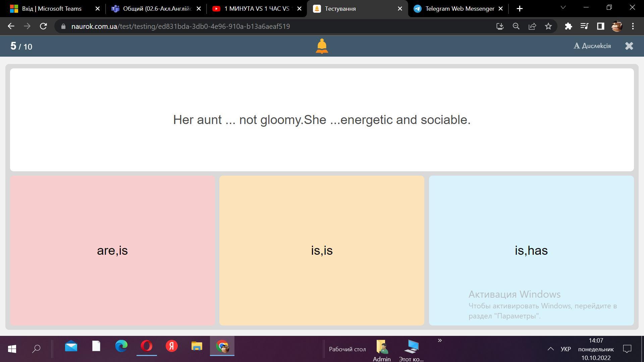Show hidden system tray icons

(550, 349)
